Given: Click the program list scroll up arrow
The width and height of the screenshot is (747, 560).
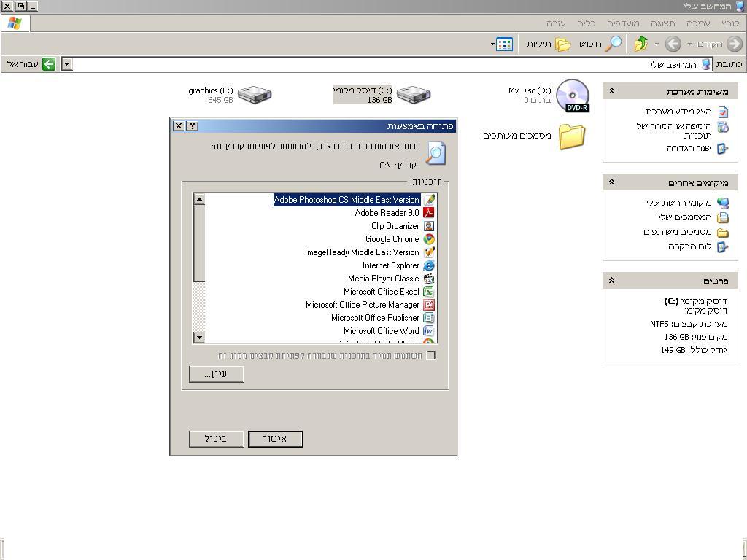Looking at the screenshot, I should [x=199, y=200].
